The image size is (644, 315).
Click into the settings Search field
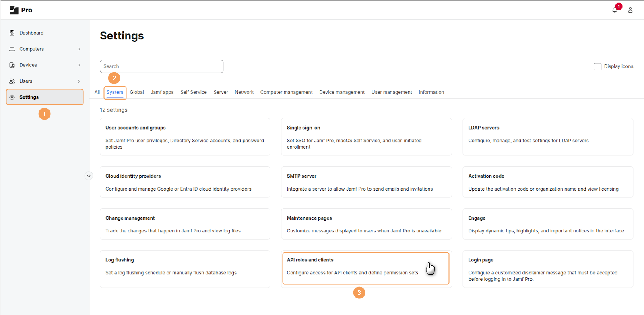[x=161, y=66]
